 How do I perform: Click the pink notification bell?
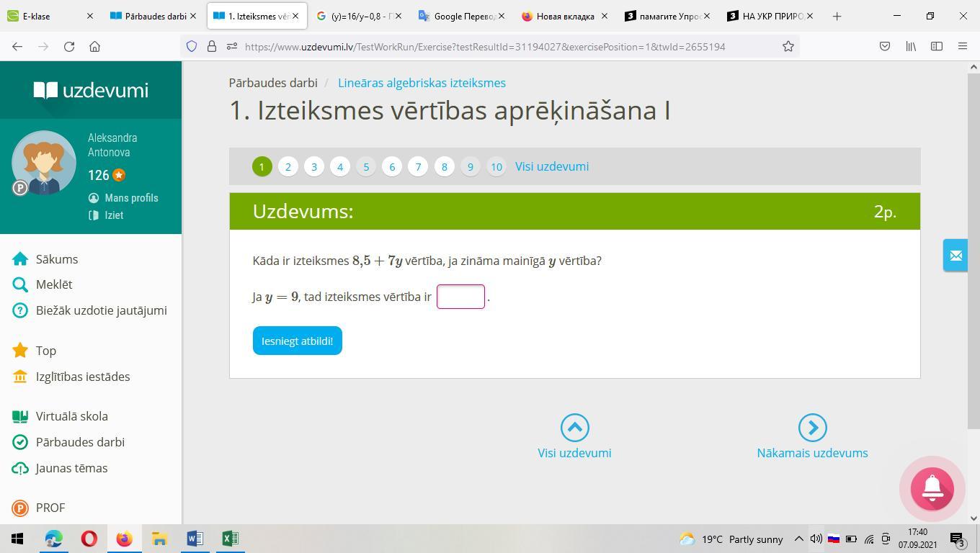(932, 489)
